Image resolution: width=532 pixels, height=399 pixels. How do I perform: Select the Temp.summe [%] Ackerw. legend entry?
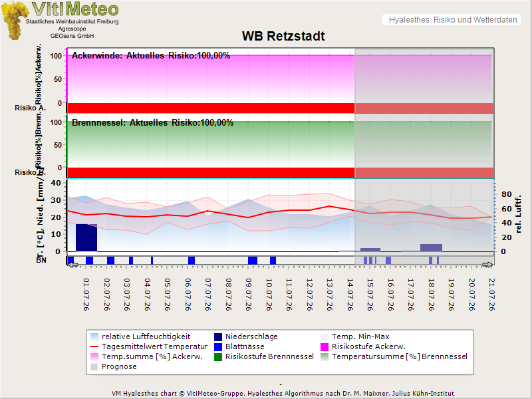click(146, 356)
